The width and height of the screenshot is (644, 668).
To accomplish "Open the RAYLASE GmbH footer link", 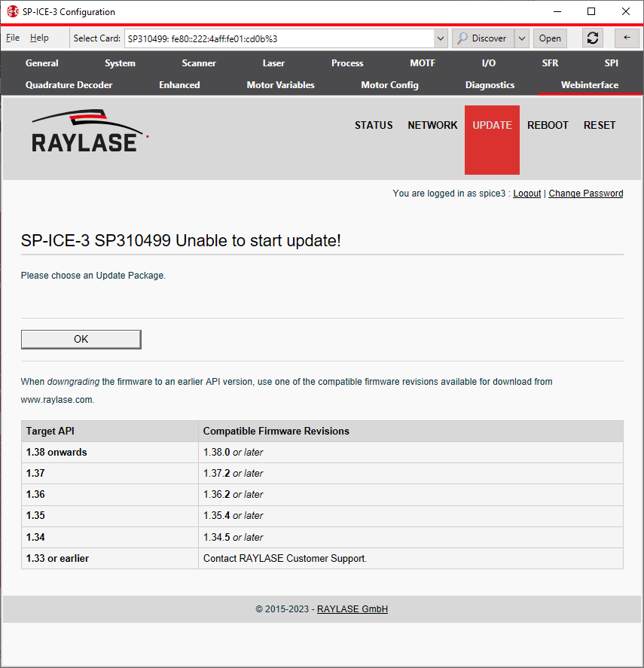I will (352, 609).
